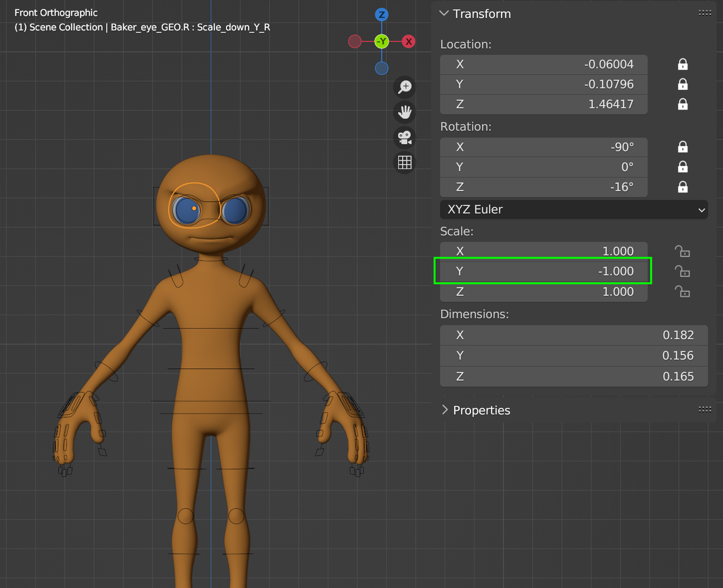
Task: Click the red X axis gizmo ball
Action: (x=408, y=41)
